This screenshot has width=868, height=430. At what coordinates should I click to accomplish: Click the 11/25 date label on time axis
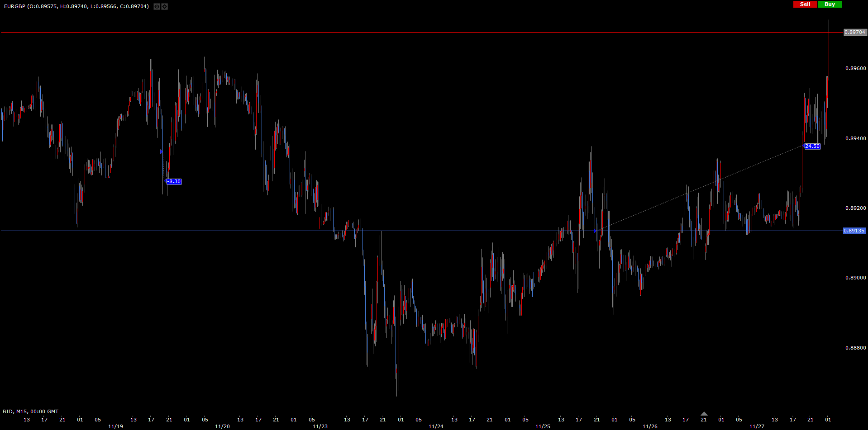[x=543, y=426]
